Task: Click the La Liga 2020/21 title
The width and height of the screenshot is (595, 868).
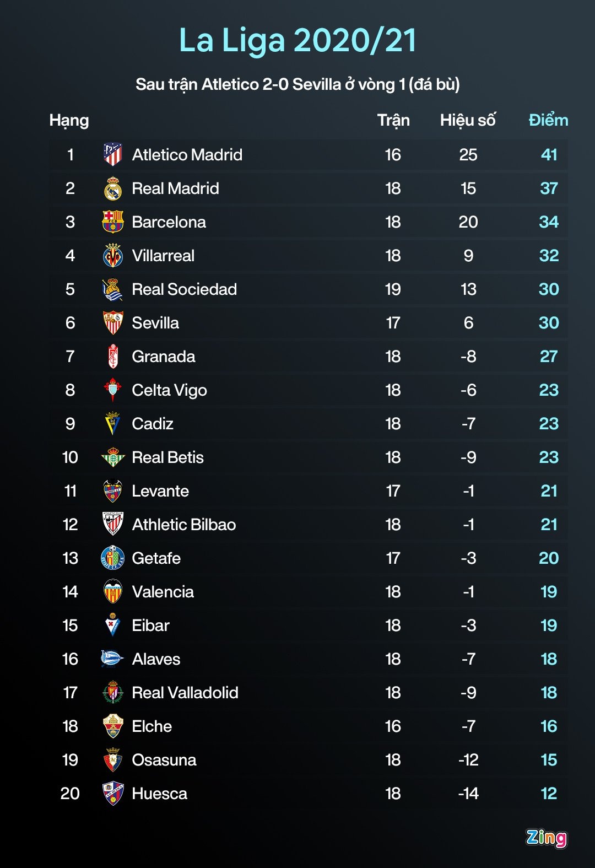Action: pos(297,40)
